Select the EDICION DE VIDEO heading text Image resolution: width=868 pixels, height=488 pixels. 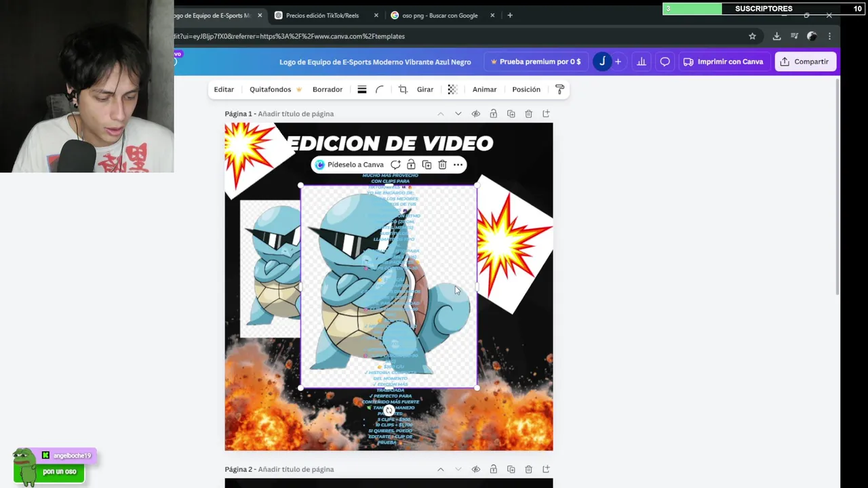coord(390,144)
